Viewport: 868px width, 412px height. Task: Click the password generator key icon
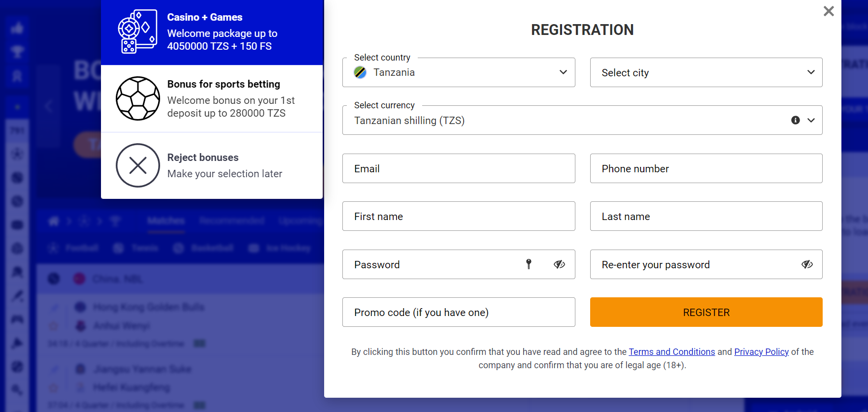click(529, 264)
